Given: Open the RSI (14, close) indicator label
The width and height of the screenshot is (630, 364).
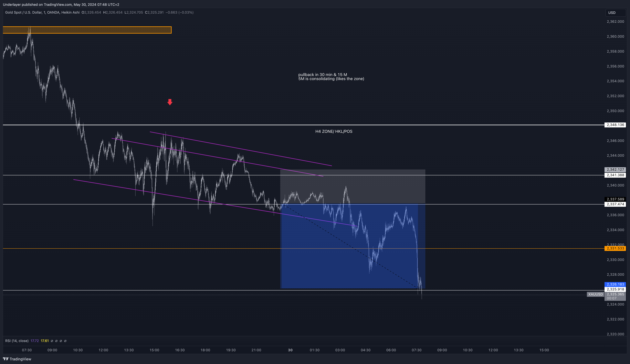Looking at the screenshot, I should (x=17, y=341).
